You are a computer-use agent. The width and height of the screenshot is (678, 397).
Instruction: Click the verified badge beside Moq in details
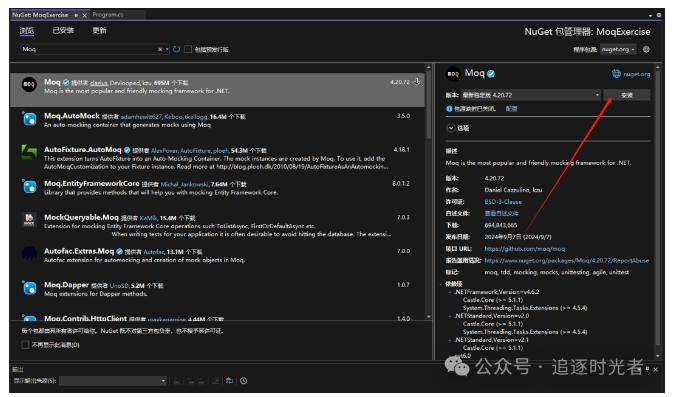click(491, 74)
